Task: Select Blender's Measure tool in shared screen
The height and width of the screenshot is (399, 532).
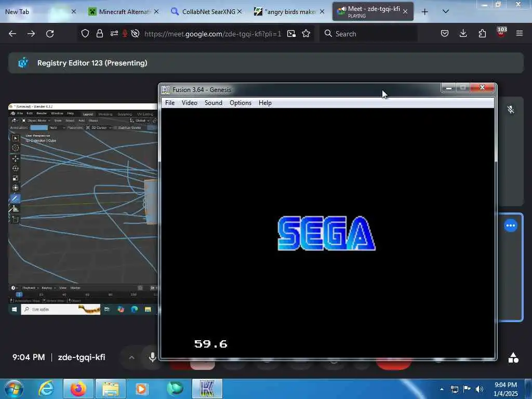Action: (x=15, y=209)
